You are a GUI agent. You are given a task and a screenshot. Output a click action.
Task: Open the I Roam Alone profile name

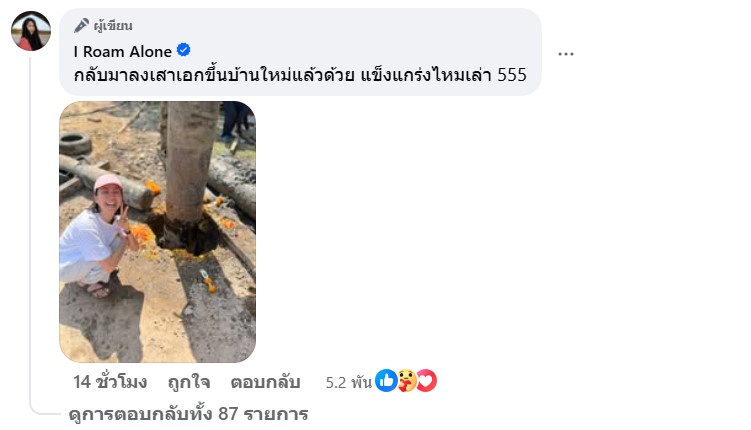(x=123, y=51)
